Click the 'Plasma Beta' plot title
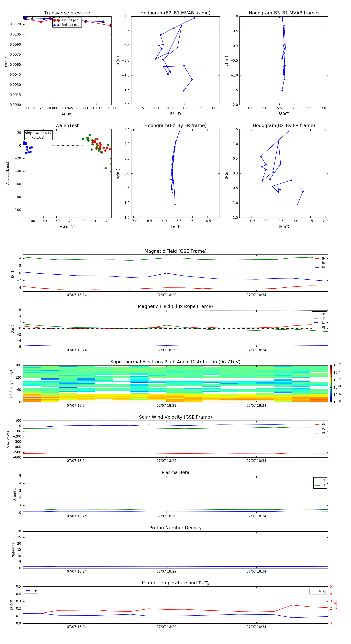 (x=175, y=473)
